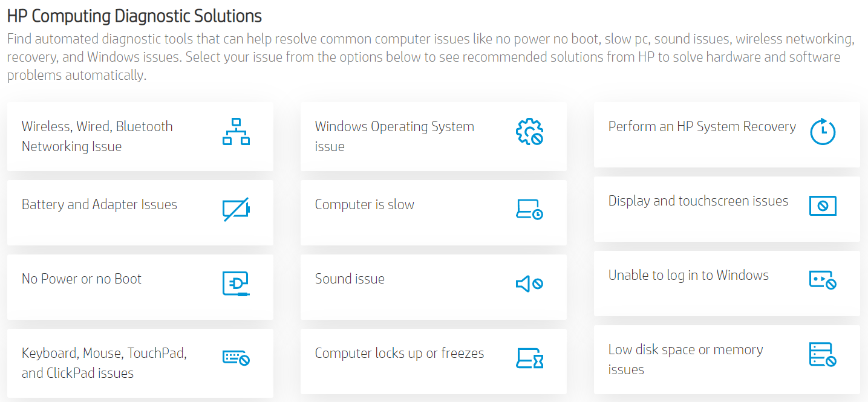Image resolution: width=868 pixels, height=402 pixels.
Task: Choose Computer is slow option
Action: pos(364,204)
